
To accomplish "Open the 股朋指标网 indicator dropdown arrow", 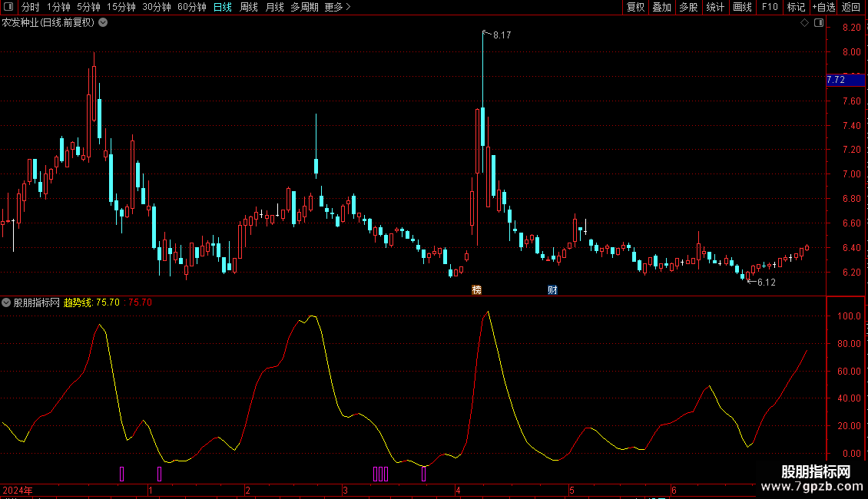I will click(6, 302).
